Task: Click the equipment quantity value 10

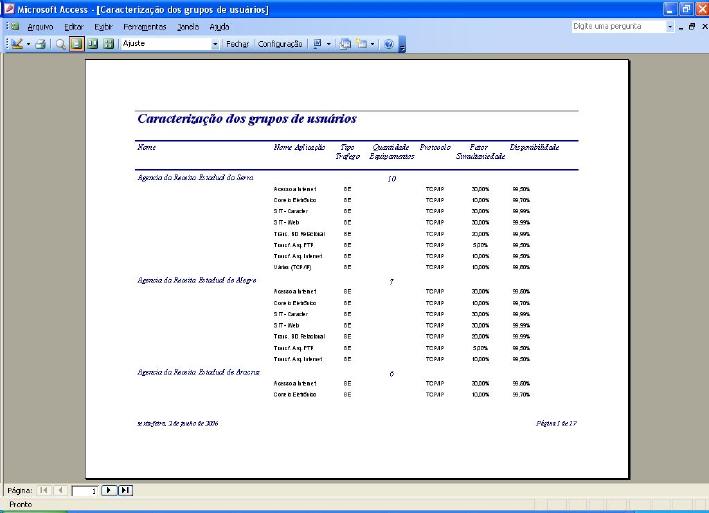Action: coord(392,179)
